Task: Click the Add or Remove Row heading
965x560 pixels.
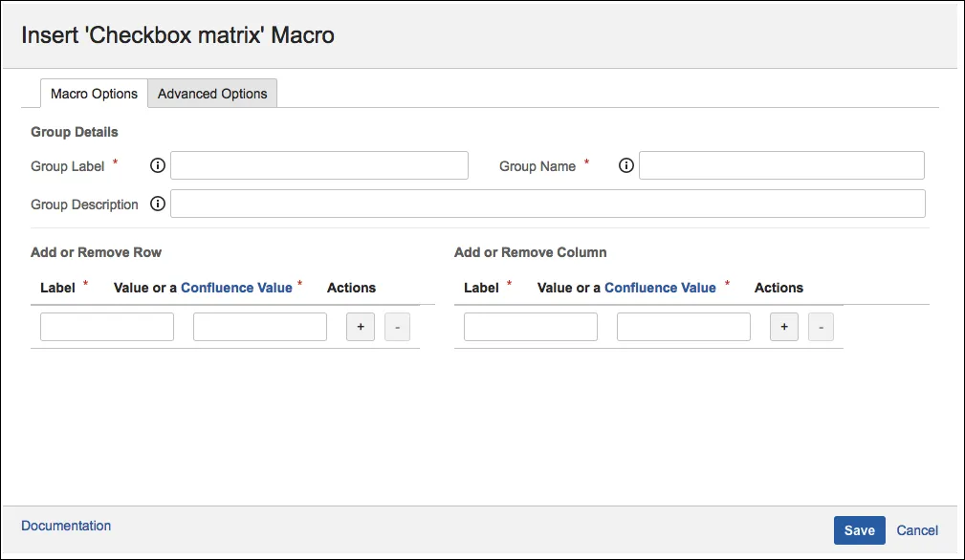Action: click(96, 252)
